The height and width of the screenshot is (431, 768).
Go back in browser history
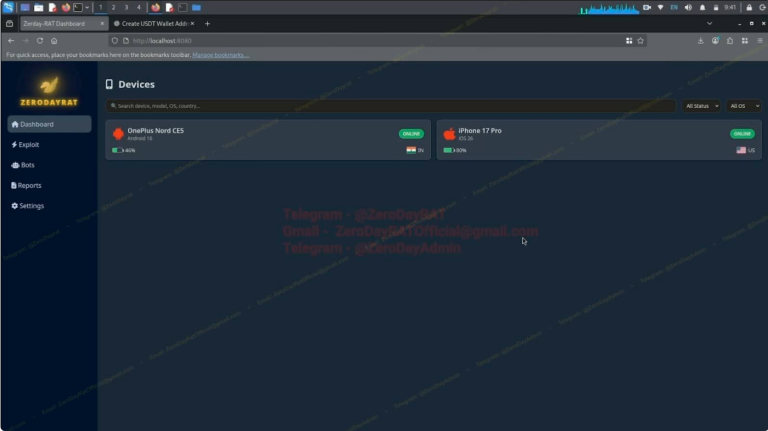(11, 41)
